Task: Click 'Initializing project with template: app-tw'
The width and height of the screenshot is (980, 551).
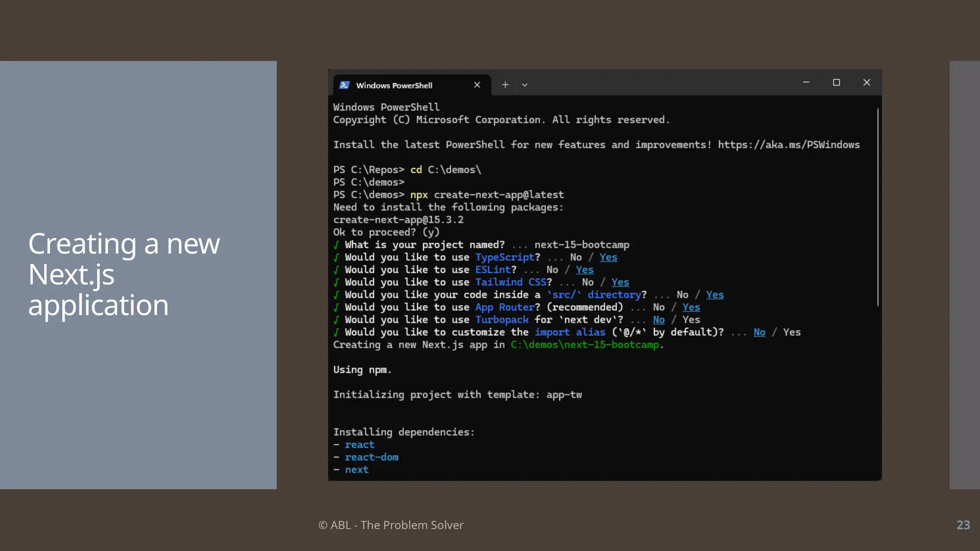Action: point(457,395)
